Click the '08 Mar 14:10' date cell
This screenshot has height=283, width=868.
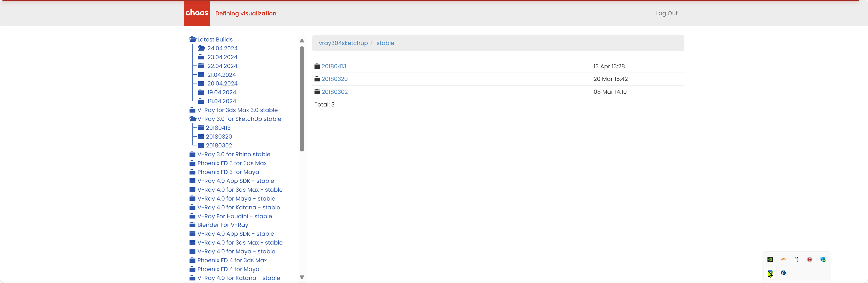(610, 92)
